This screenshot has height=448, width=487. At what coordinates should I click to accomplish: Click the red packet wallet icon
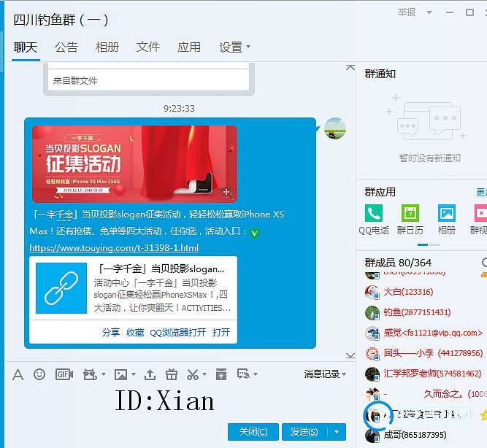click(221, 374)
